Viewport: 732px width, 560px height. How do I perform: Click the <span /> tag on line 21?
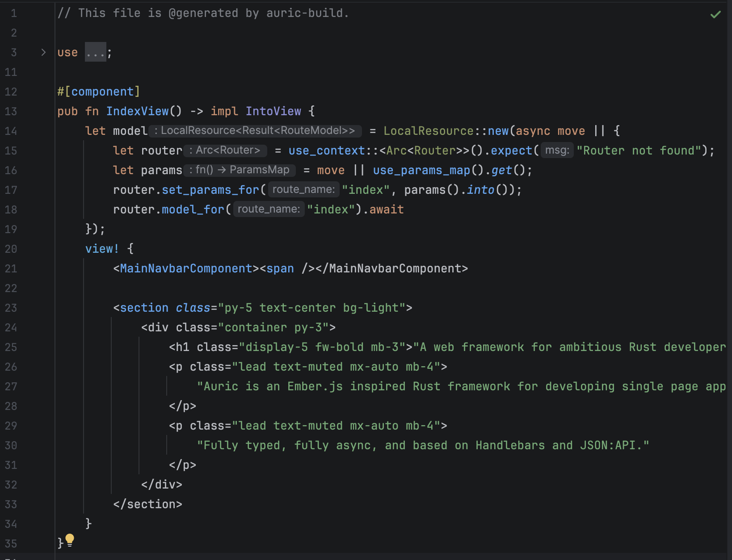(287, 268)
